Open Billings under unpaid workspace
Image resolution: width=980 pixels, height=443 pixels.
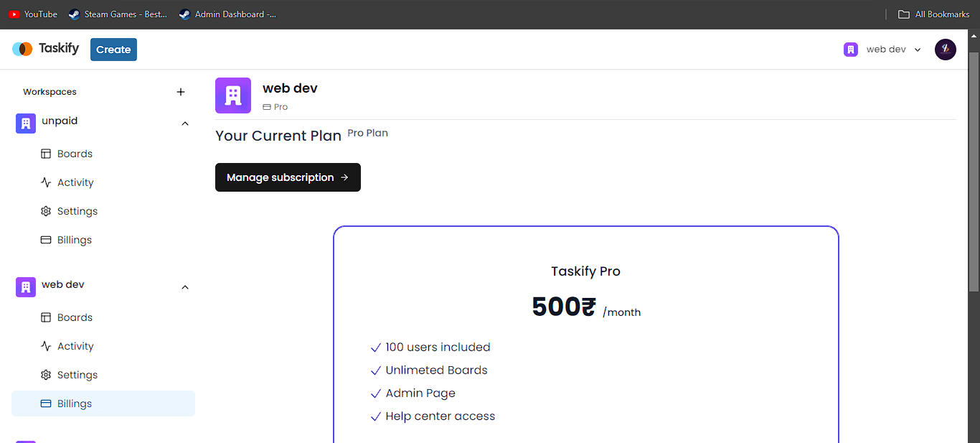coord(103,240)
